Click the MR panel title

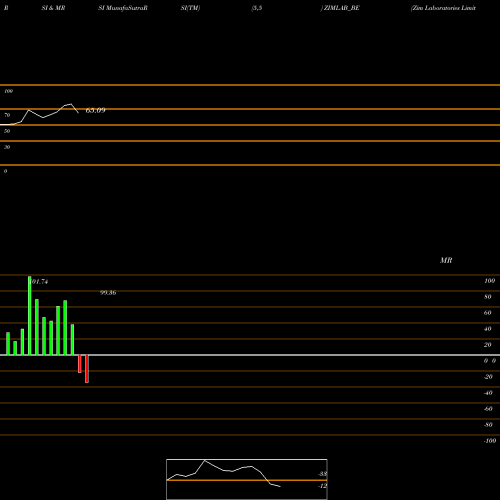(x=446, y=260)
